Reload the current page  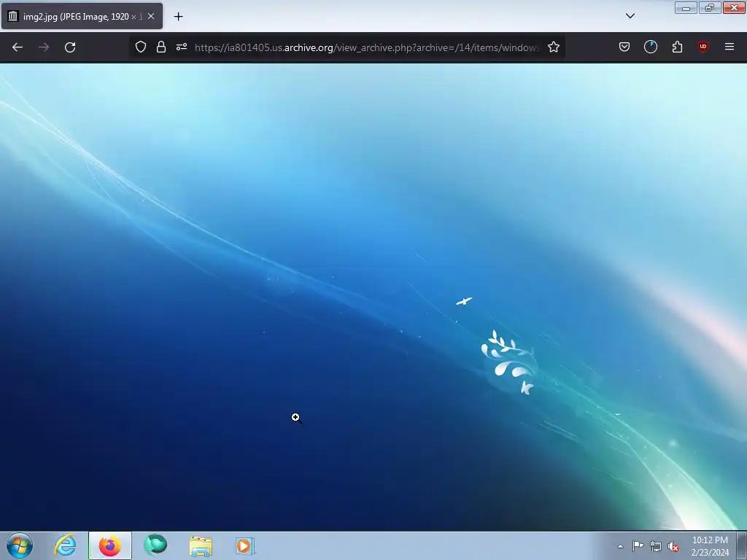[x=70, y=47]
